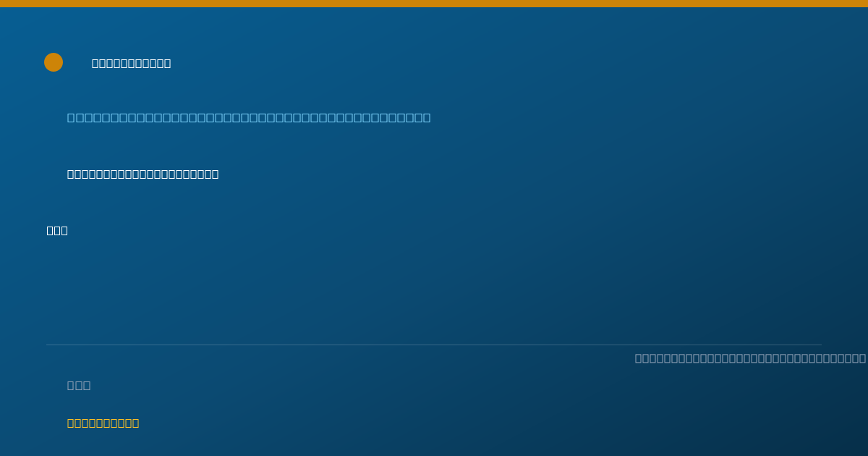This screenshot has height=456, width=868.
Task: Select the short gray label above yellow text
Action: point(79,386)
